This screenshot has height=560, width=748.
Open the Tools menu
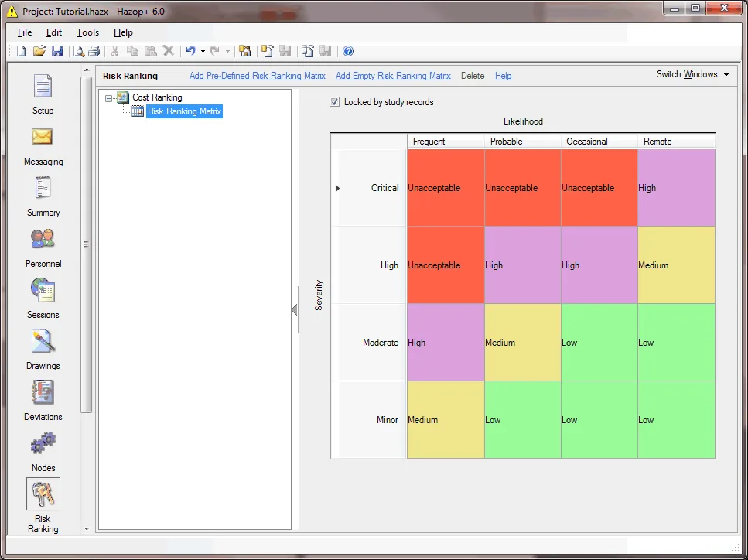[x=87, y=32]
